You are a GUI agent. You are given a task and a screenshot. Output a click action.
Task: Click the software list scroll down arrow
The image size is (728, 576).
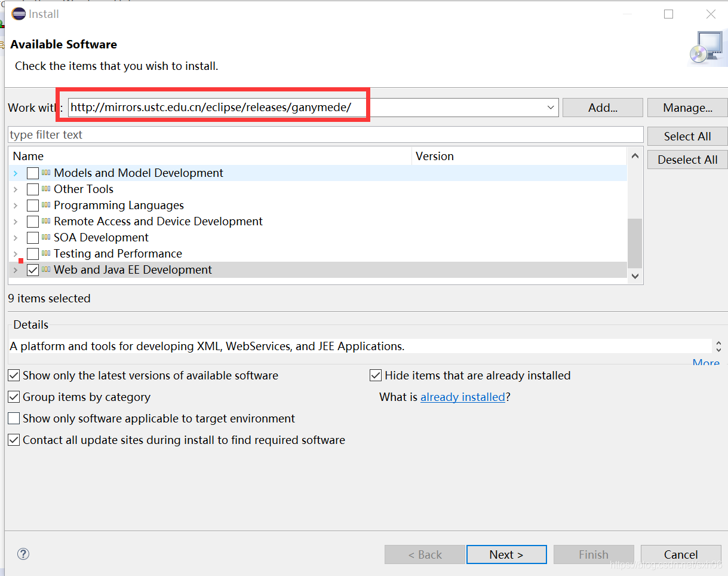point(635,275)
